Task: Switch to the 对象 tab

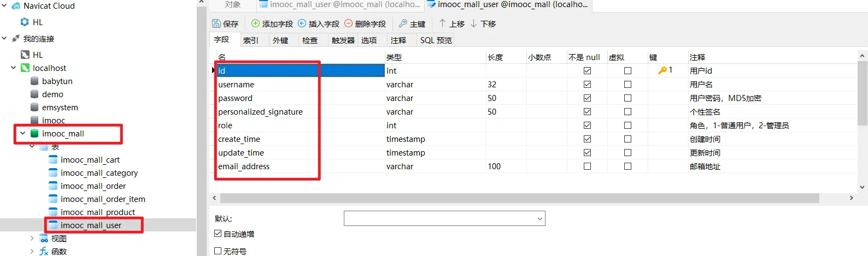Action: click(233, 4)
